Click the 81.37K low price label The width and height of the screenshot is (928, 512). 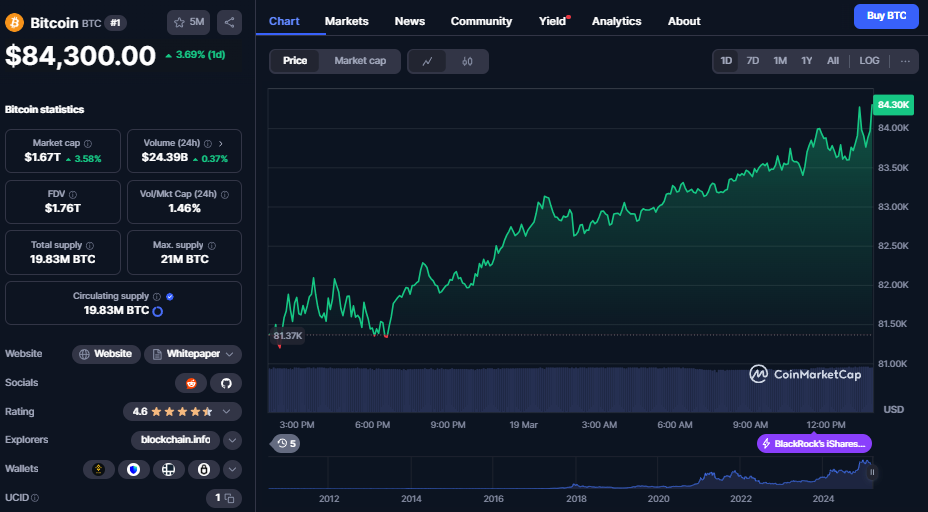coord(288,336)
